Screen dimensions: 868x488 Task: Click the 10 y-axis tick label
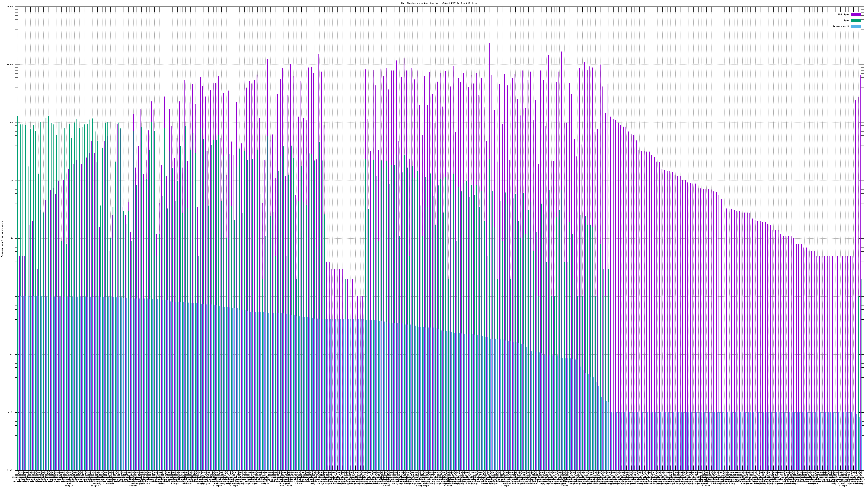point(12,239)
